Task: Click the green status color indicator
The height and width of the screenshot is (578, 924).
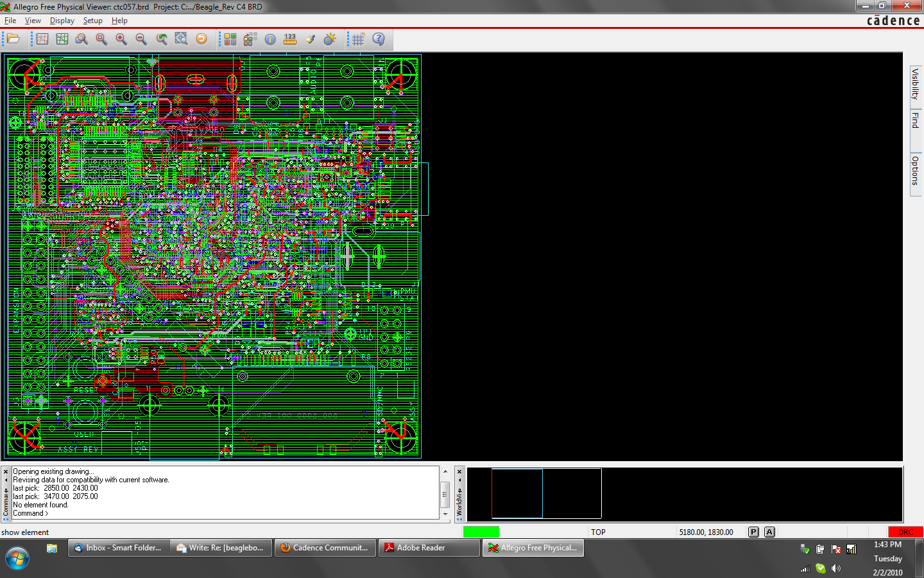Action: click(x=481, y=532)
